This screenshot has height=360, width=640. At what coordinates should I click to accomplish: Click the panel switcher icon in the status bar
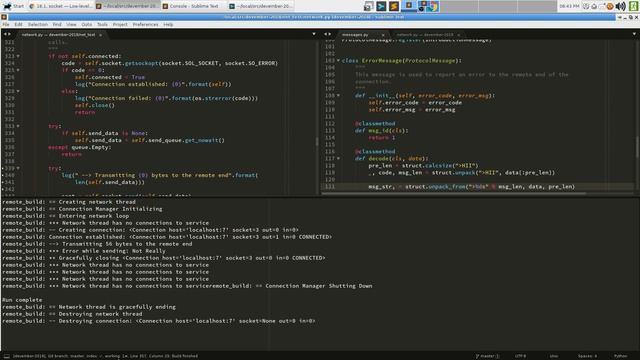7,356
